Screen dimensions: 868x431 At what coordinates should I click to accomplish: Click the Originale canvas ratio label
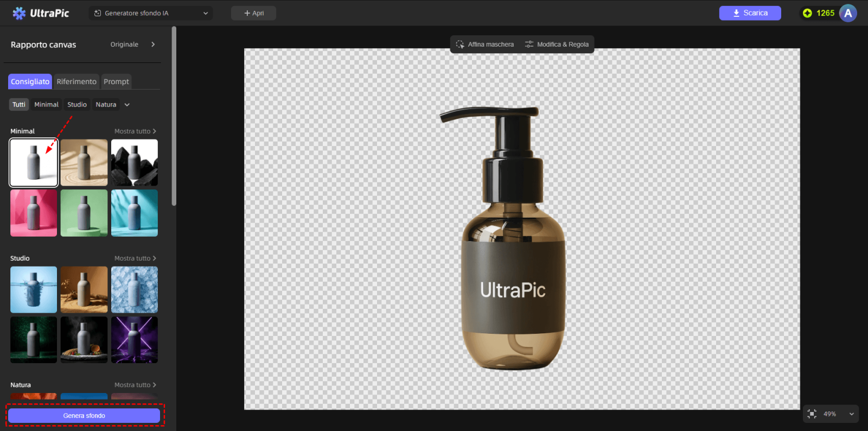click(124, 45)
